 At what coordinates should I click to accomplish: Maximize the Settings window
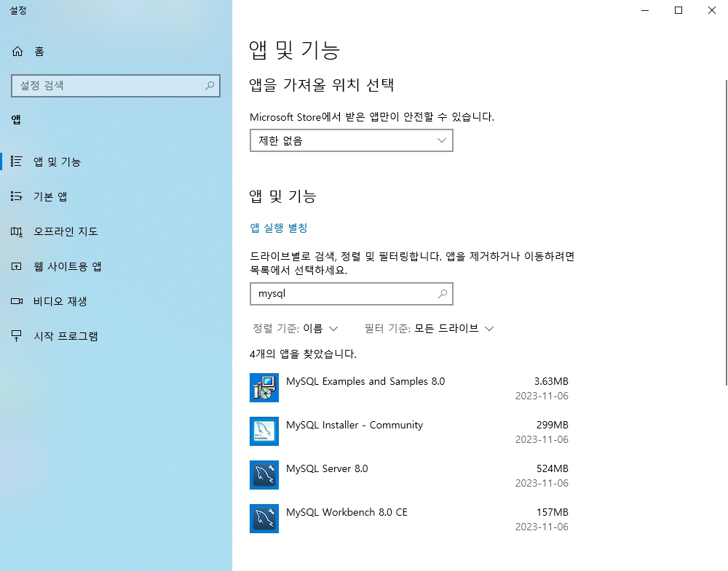point(678,10)
